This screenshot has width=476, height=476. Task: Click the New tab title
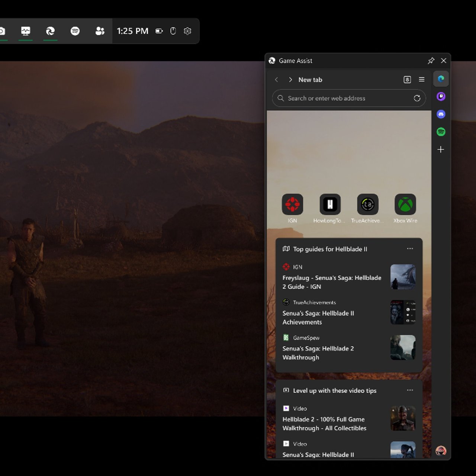[x=310, y=80]
